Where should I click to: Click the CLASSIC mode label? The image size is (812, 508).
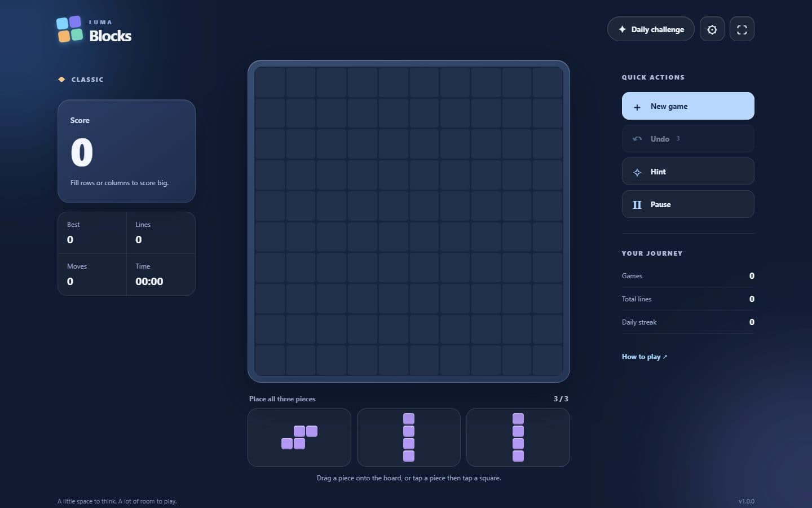coord(87,80)
